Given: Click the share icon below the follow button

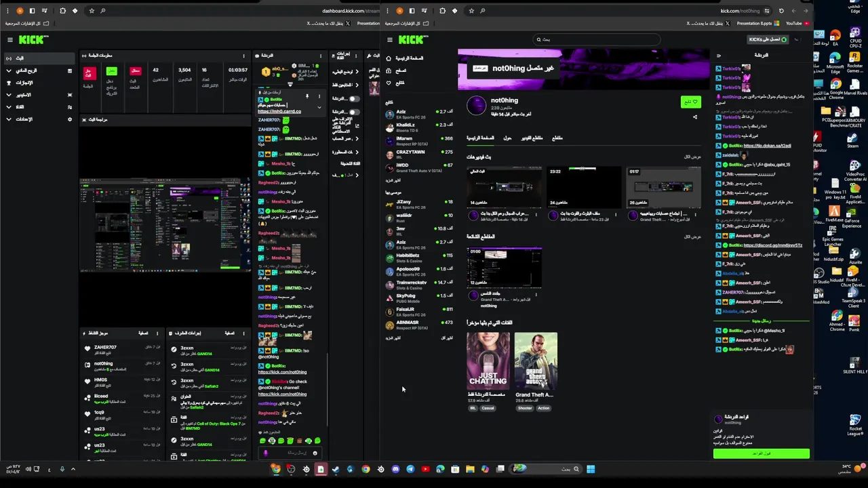Looking at the screenshot, I should click(x=695, y=117).
